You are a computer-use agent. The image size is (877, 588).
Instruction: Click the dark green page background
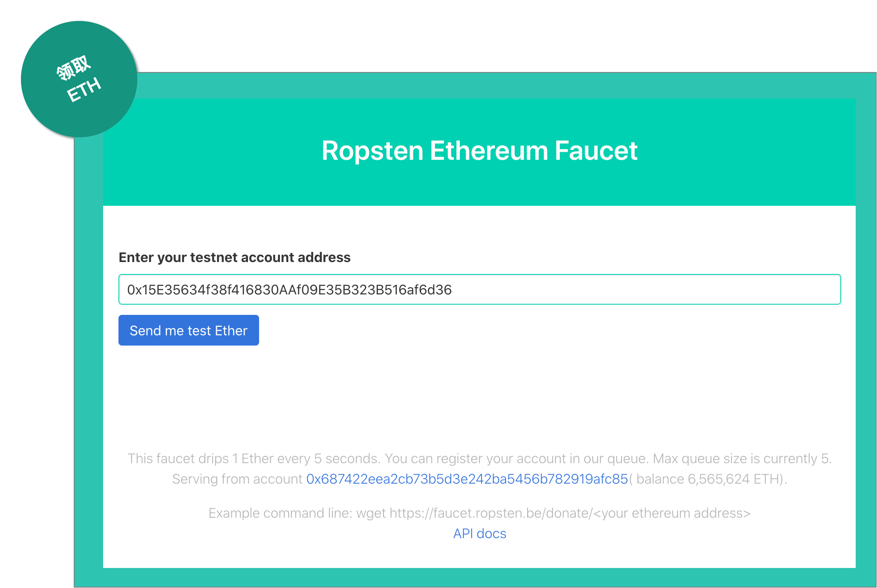pos(426,34)
